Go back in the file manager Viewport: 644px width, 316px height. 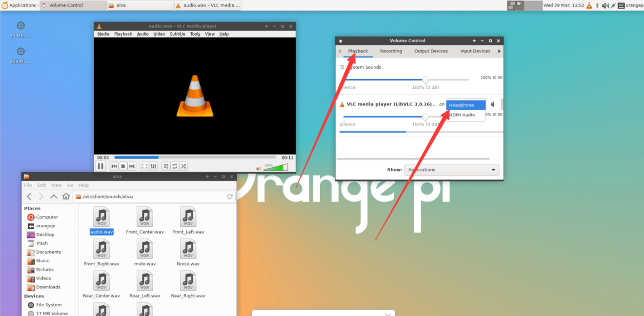(29, 197)
